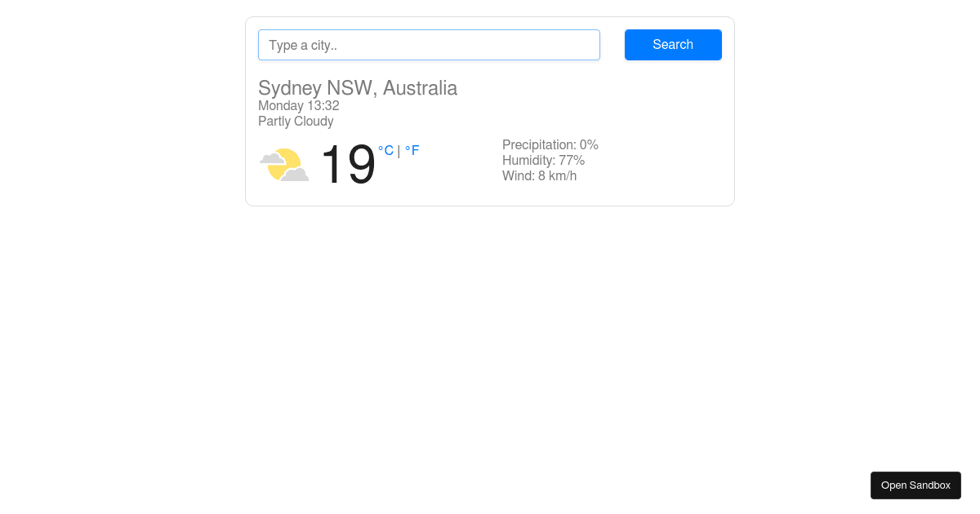Click the 'Precipitation: 0%' reading
The height and width of the screenshot is (514, 980).
(550, 145)
